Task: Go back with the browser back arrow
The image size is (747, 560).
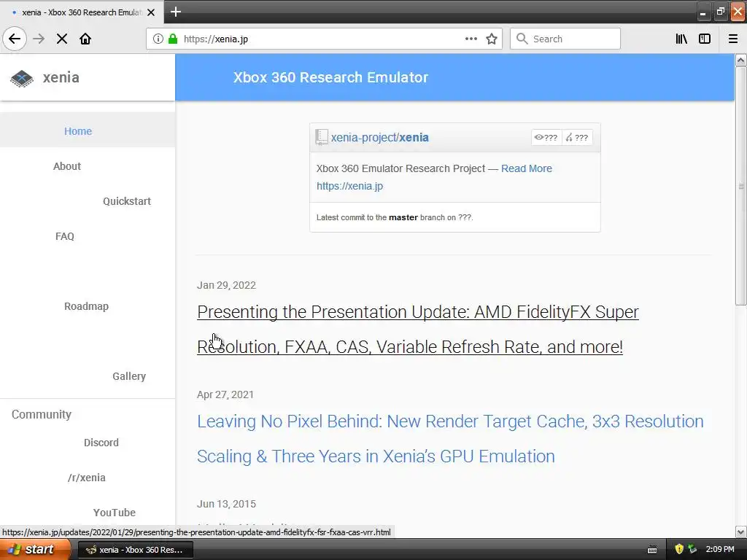Action: click(15, 39)
